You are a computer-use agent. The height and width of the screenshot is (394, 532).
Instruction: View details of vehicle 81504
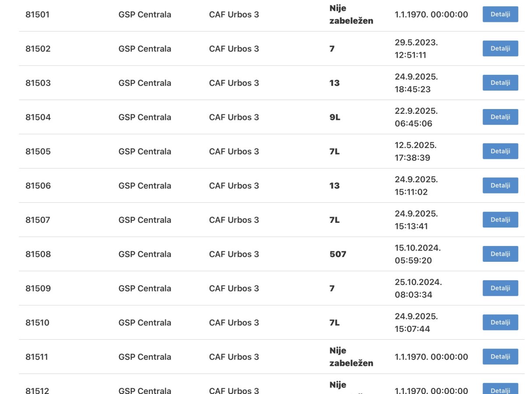[x=500, y=117]
